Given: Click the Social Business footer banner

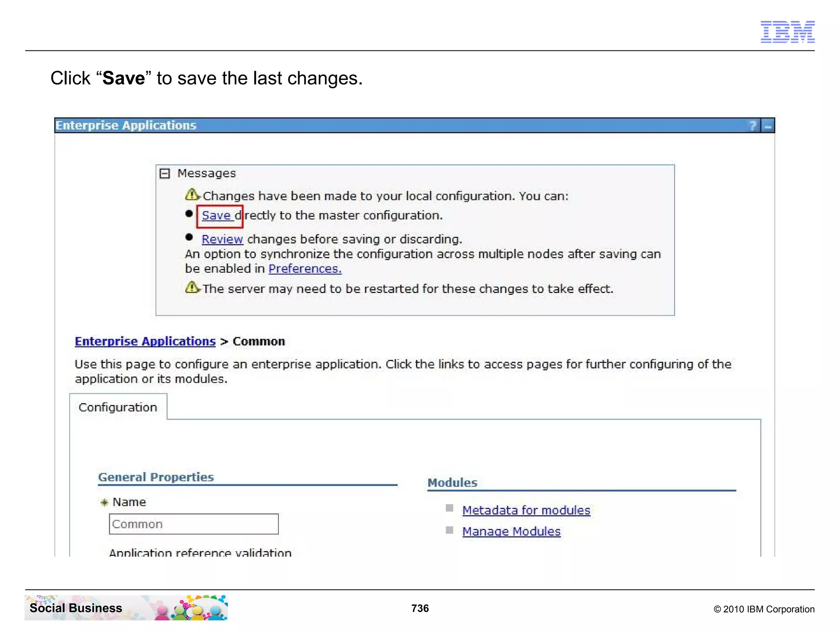Looking at the screenshot, I should [x=126, y=608].
